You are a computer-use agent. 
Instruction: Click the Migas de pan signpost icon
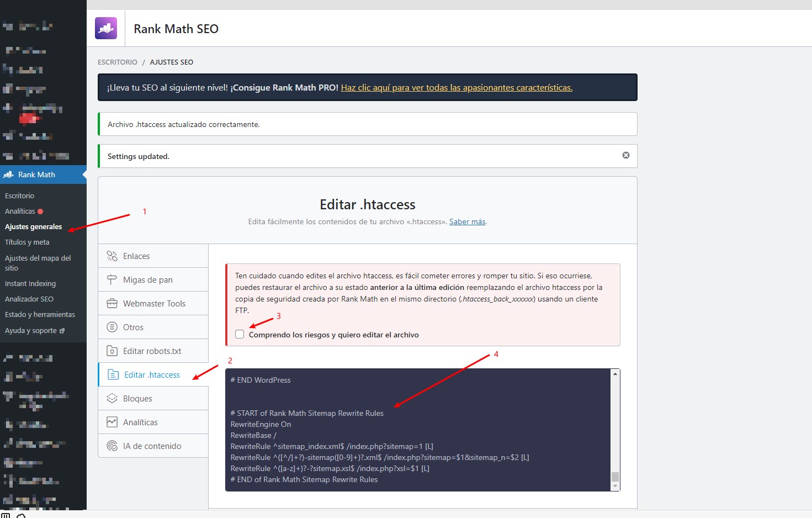tap(112, 280)
